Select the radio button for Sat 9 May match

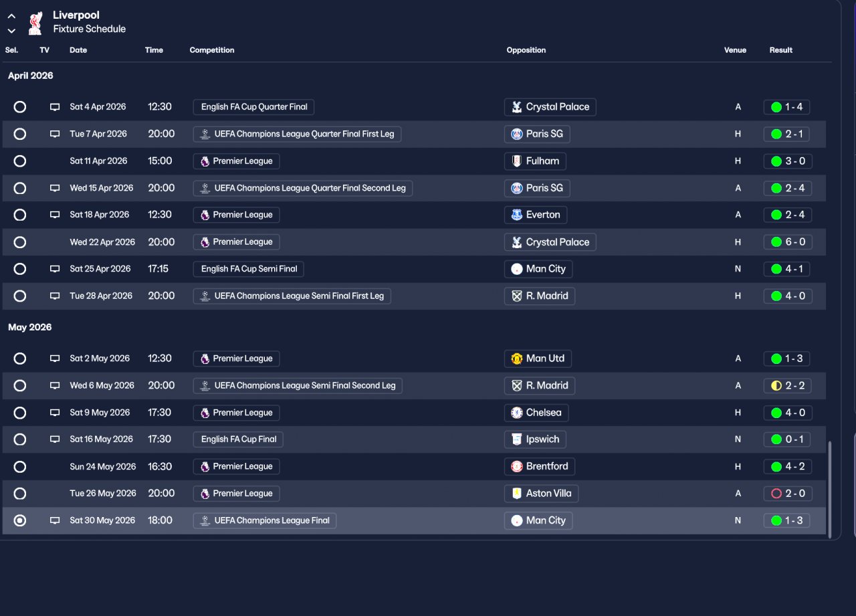(x=20, y=413)
